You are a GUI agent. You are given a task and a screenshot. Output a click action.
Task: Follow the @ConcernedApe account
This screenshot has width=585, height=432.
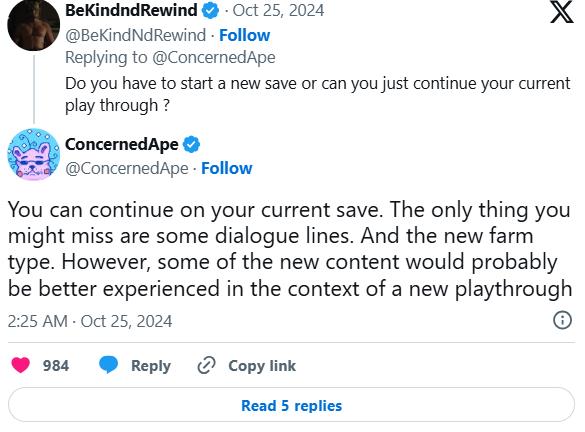226,168
